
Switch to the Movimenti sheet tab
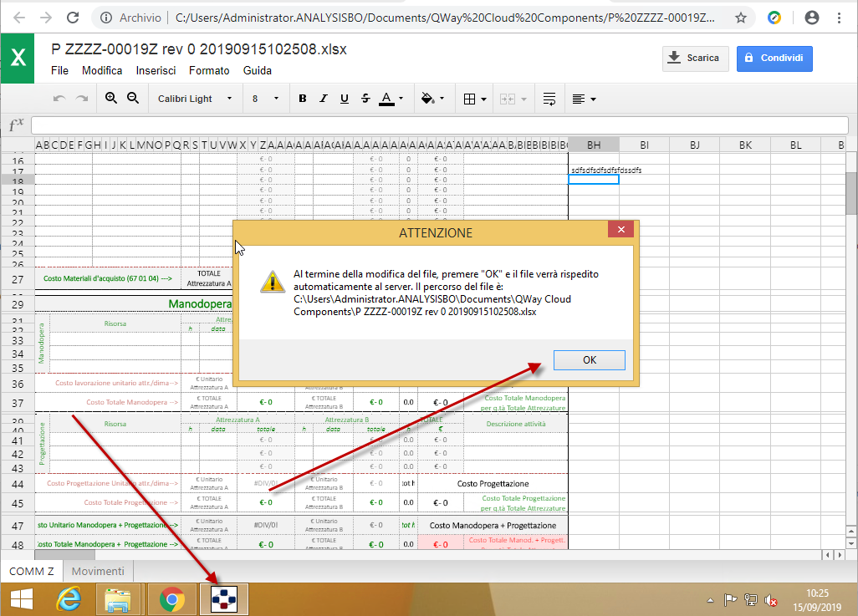98,571
